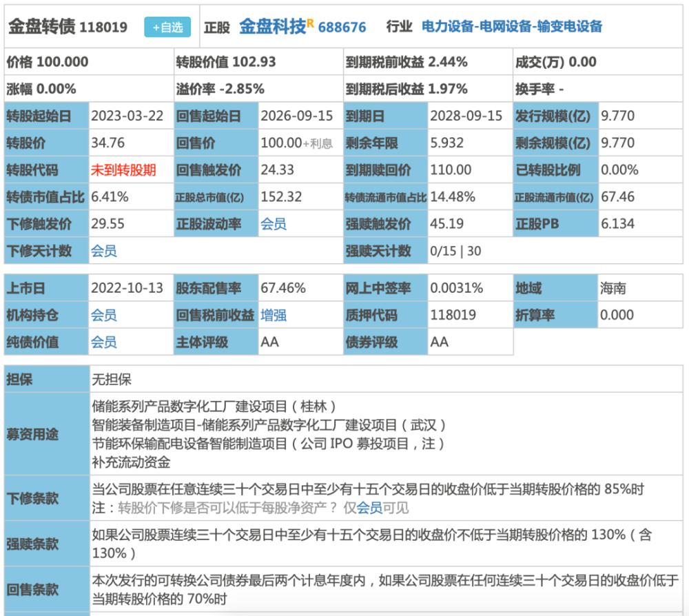Click the 剩余规模(亿) value 9.770

[618, 143]
